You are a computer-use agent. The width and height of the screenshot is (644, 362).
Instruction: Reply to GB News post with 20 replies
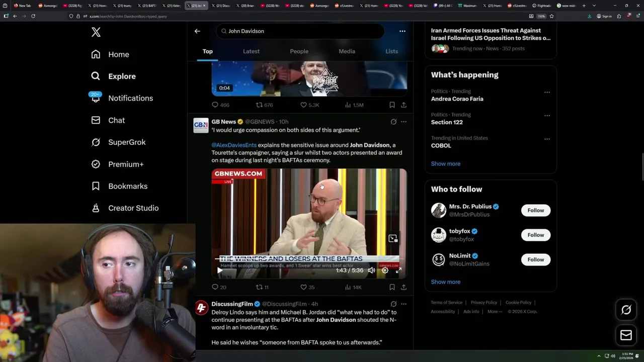click(x=219, y=287)
